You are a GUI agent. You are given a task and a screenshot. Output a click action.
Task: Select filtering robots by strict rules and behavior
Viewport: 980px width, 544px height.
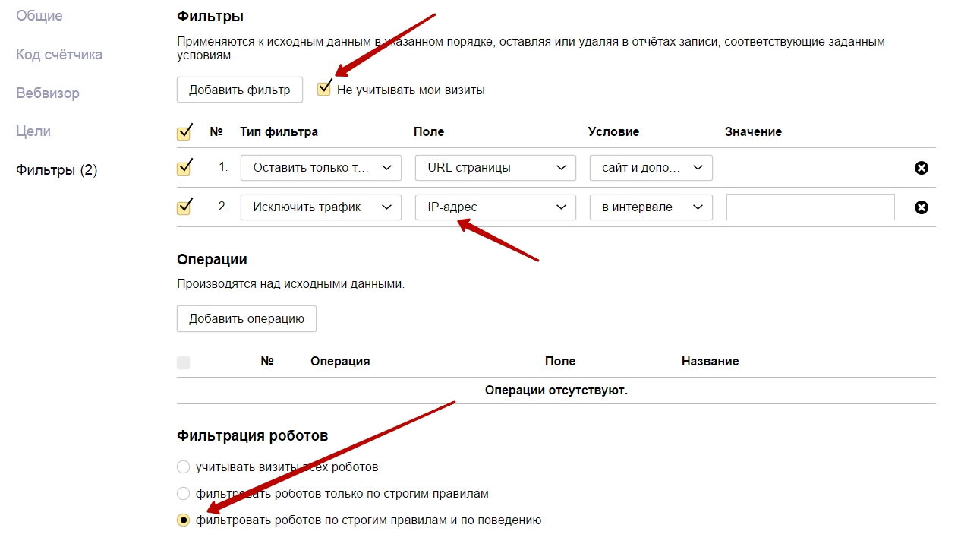click(183, 520)
